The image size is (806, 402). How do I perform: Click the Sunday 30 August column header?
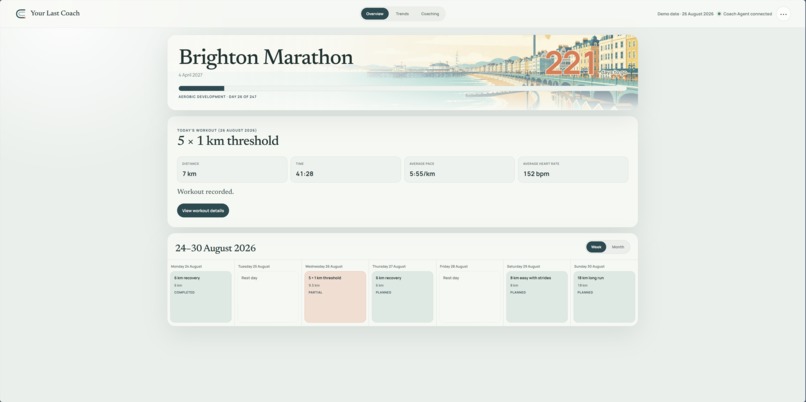point(589,266)
